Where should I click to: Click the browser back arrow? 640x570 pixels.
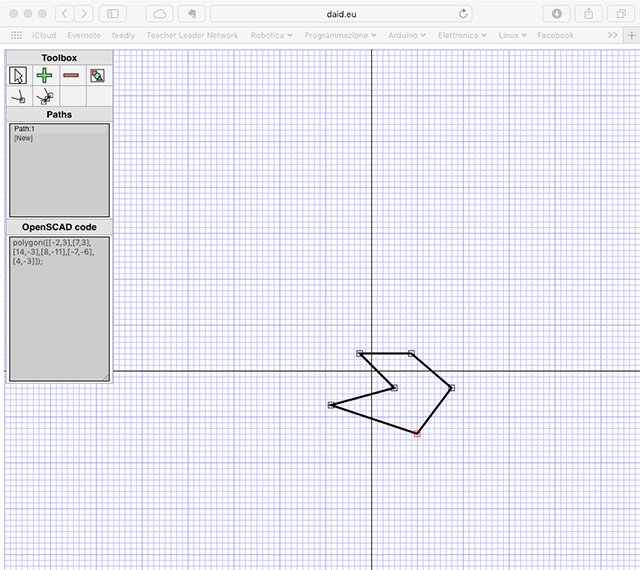click(x=63, y=14)
